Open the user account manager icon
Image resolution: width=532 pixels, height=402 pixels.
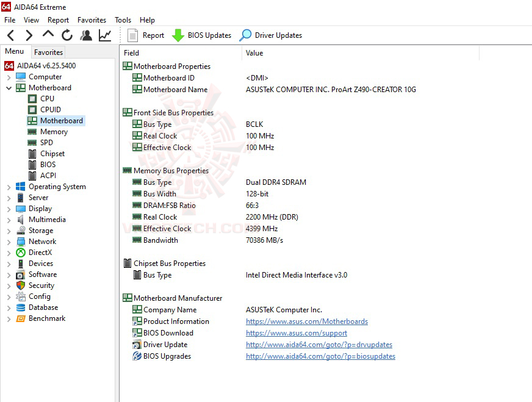click(86, 35)
